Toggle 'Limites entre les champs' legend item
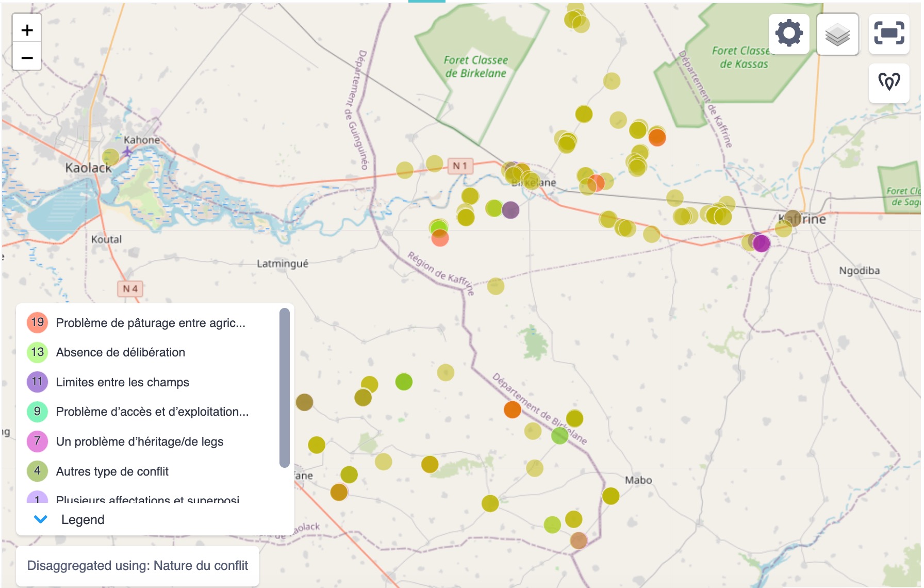Screen dimensions: 924x588 [x=122, y=382]
